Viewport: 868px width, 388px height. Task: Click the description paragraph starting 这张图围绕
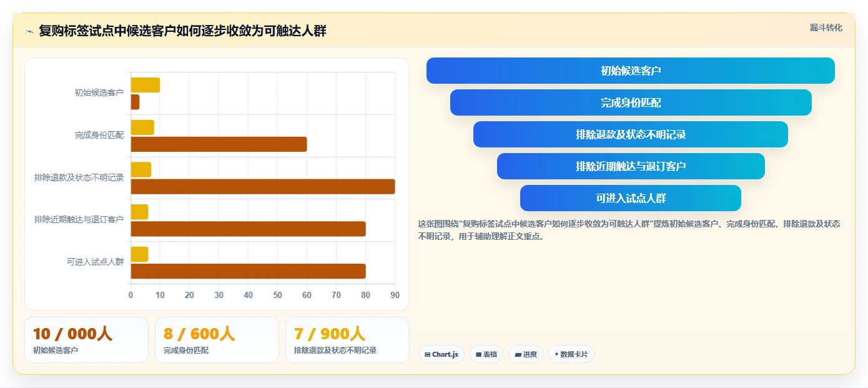[630, 230]
